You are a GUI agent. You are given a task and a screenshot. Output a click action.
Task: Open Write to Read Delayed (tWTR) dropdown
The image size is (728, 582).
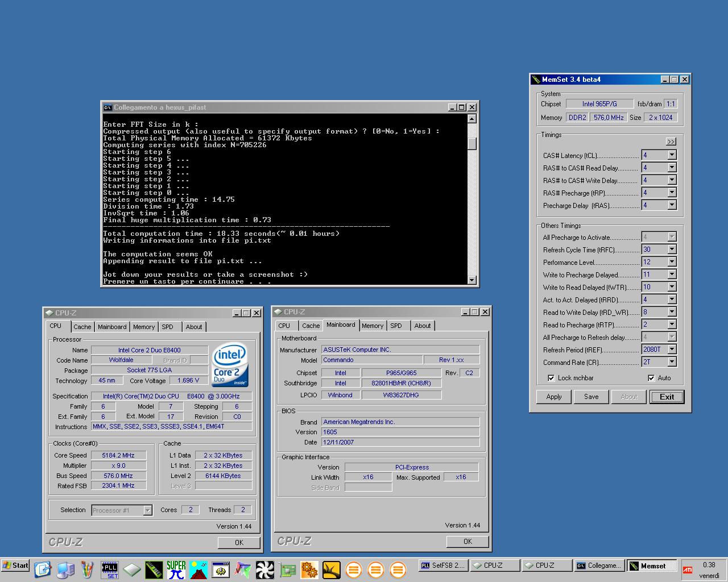click(x=672, y=287)
